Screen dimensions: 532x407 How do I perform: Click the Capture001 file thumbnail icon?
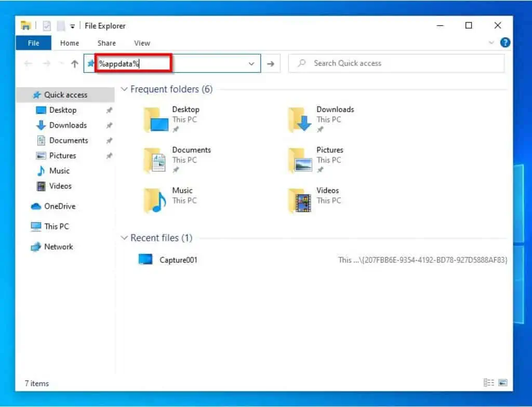(145, 260)
